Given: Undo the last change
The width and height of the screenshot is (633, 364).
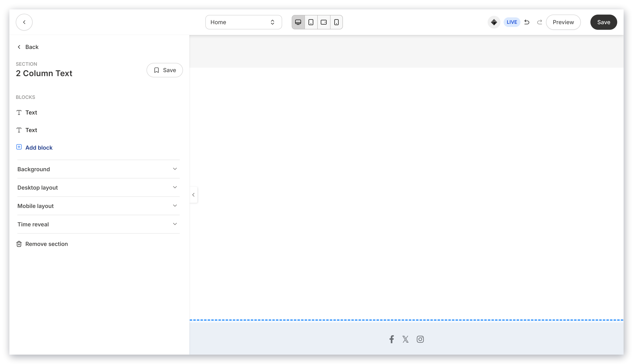Looking at the screenshot, I should click(527, 22).
